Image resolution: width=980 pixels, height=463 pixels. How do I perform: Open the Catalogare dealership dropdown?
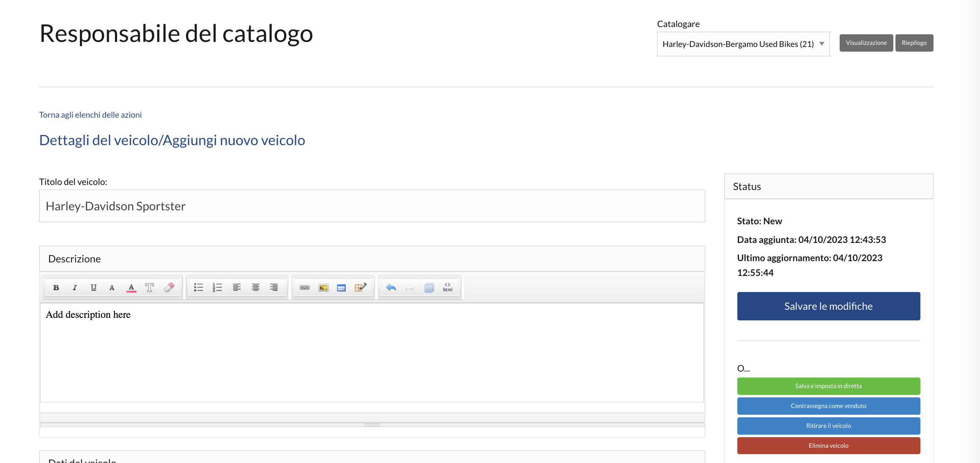coord(822,44)
